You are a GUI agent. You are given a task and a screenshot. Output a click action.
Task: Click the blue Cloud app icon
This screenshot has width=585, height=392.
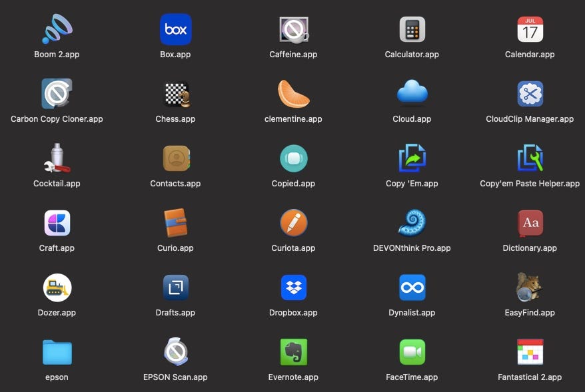click(x=412, y=92)
